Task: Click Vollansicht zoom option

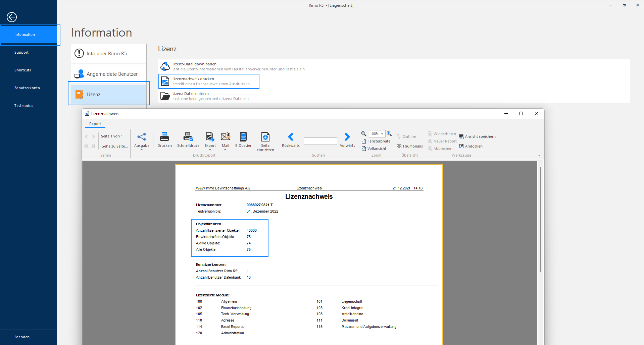Action: 374,149
